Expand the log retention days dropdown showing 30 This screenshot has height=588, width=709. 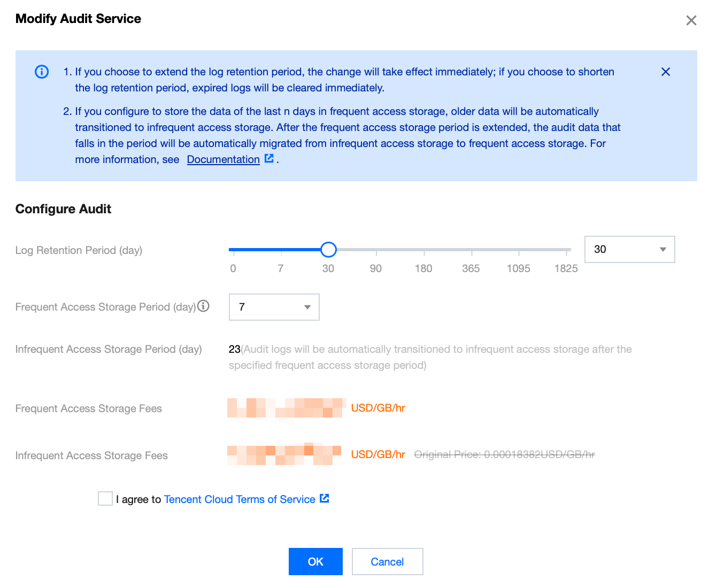(629, 249)
